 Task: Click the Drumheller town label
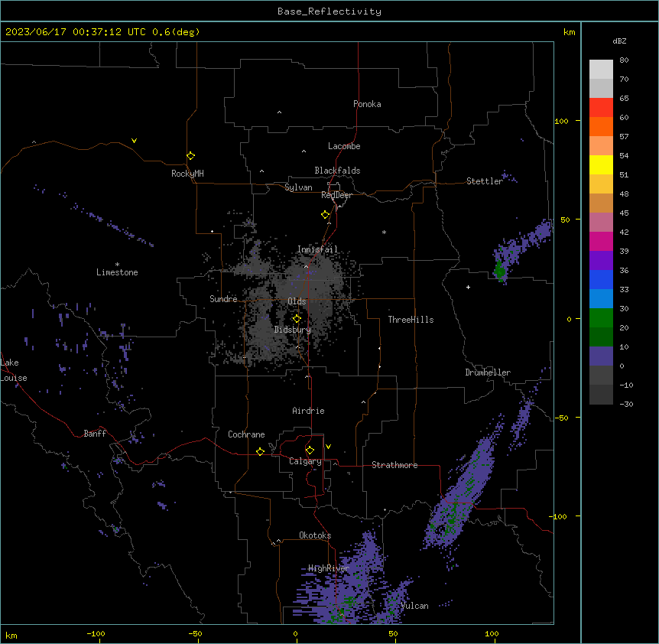pos(488,372)
